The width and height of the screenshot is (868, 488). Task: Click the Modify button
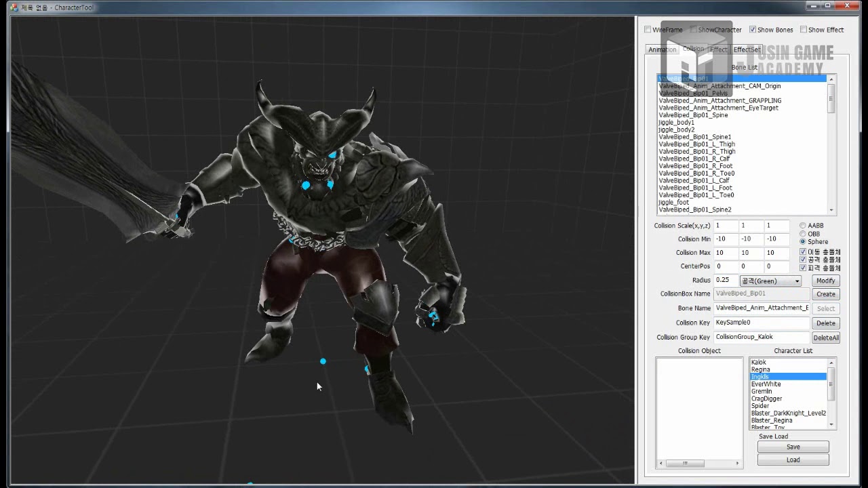(825, 281)
